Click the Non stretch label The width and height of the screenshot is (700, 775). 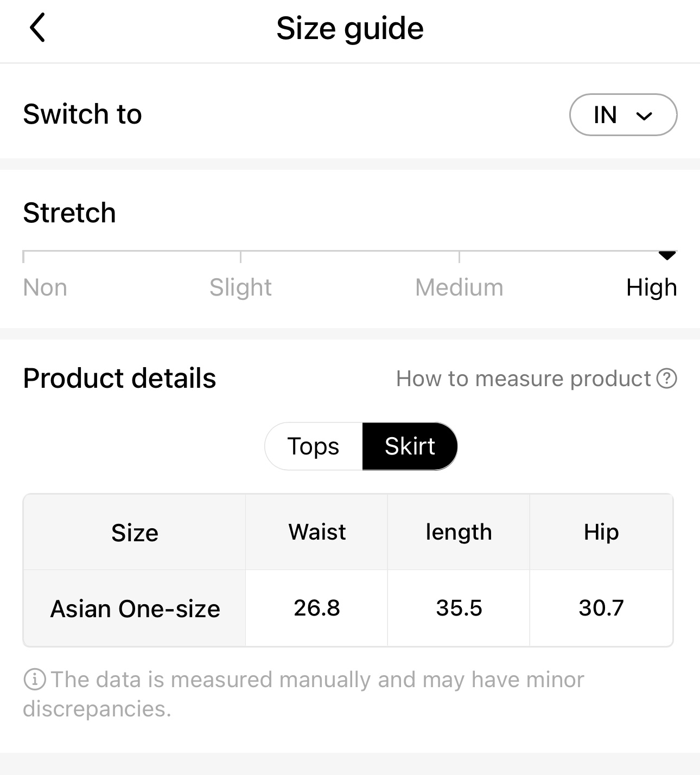[45, 287]
